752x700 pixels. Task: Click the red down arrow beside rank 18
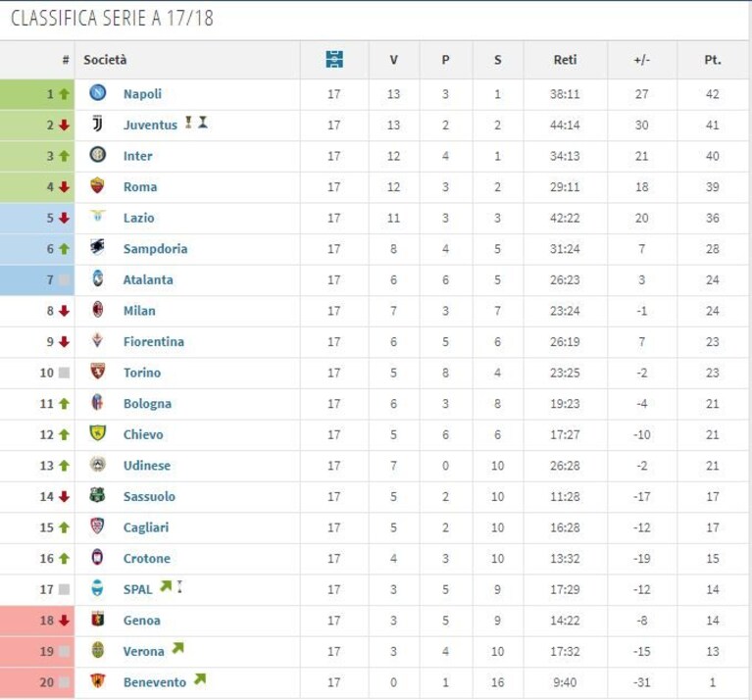65,621
